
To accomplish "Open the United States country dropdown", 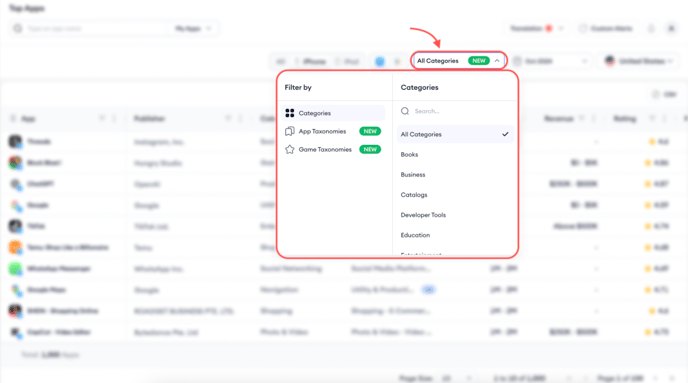I will pos(638,61).
